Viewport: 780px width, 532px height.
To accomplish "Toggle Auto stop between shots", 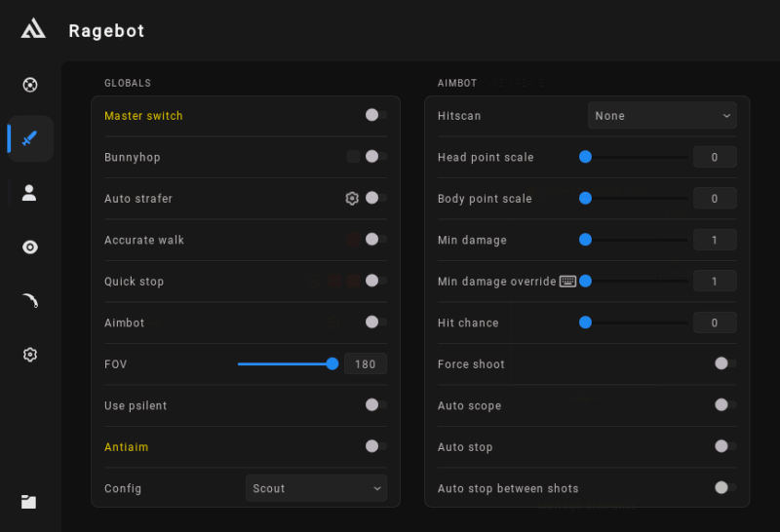I will [x=723, y=488].
